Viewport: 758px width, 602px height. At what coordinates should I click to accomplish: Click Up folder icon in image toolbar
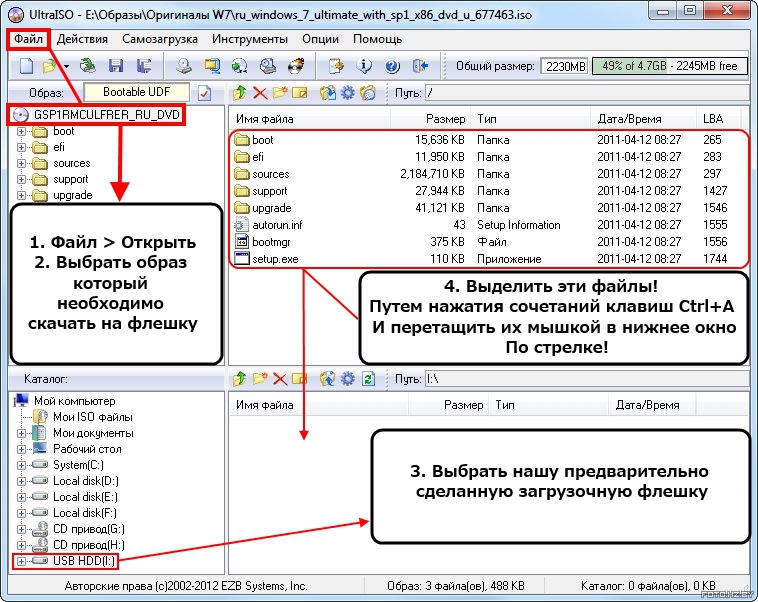[x=239, y=92]
